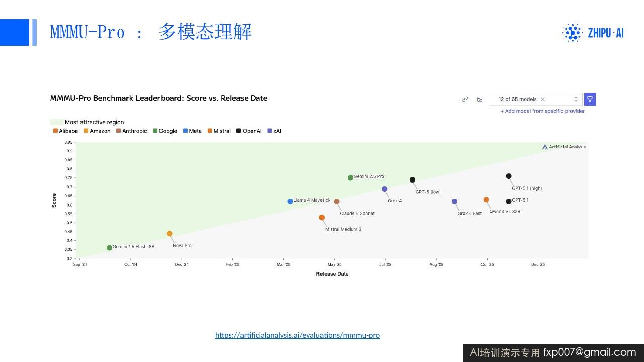
Task: Click the download image icon
Action: point(480,99)
